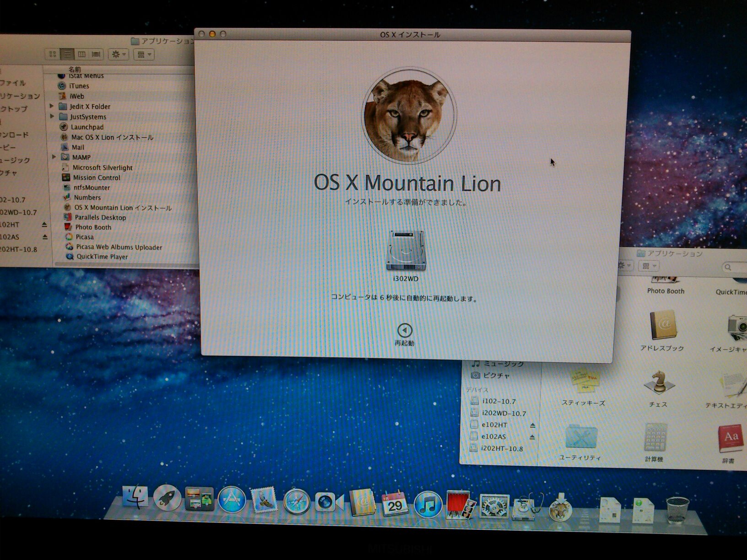Open action gear menu in left Finder window
747x560 pixels.
pyautogui.click(x=119, y=54)
